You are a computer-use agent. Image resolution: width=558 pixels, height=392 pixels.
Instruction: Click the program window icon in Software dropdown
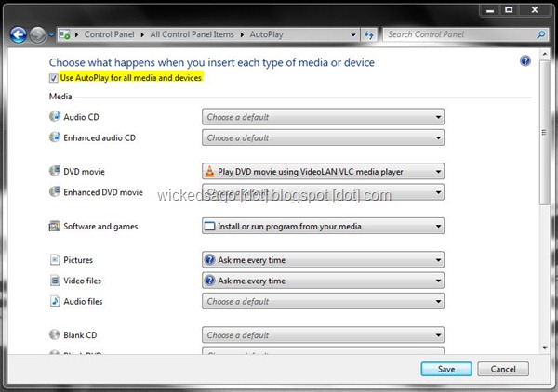[x=210, y=226]
